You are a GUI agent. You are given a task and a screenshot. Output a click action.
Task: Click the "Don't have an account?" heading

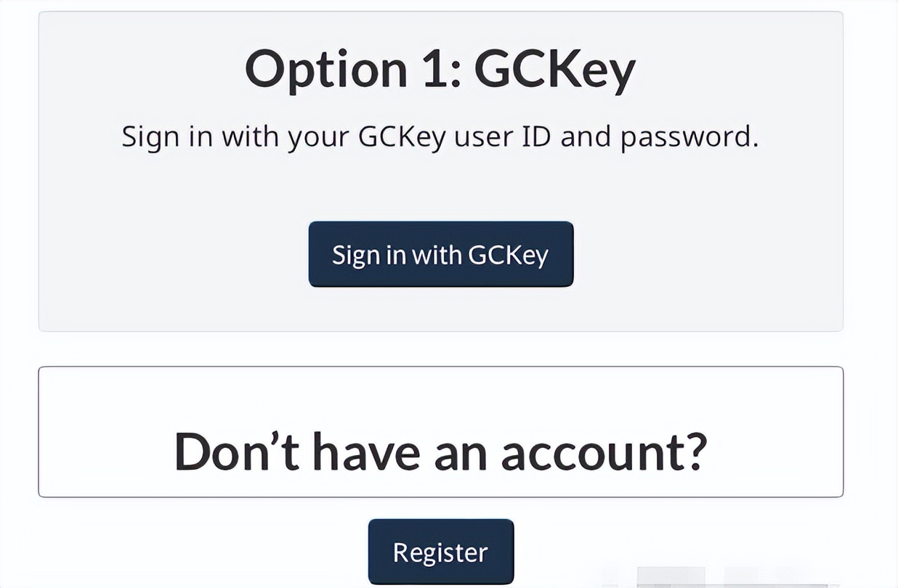(440, 452)
